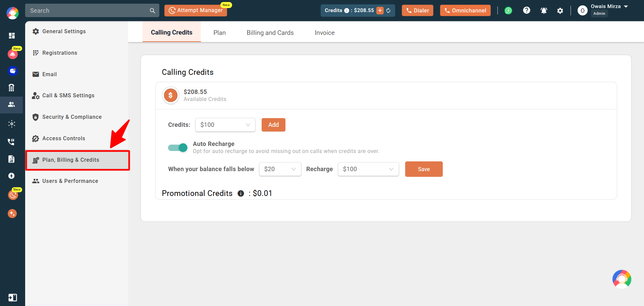Switch to the Billing and Cards tab
Viewport: 644px width, 306px height.
click(270, 33)
